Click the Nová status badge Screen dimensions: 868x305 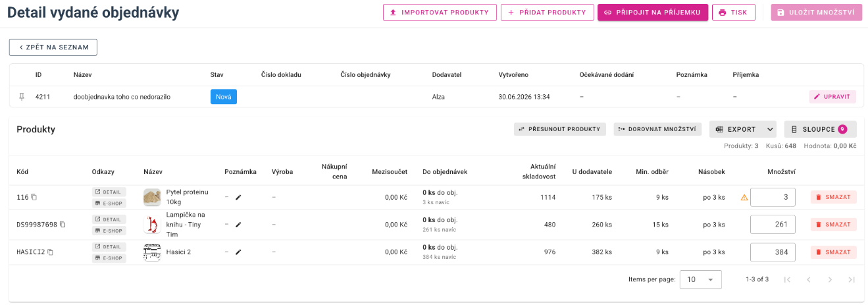224,97
